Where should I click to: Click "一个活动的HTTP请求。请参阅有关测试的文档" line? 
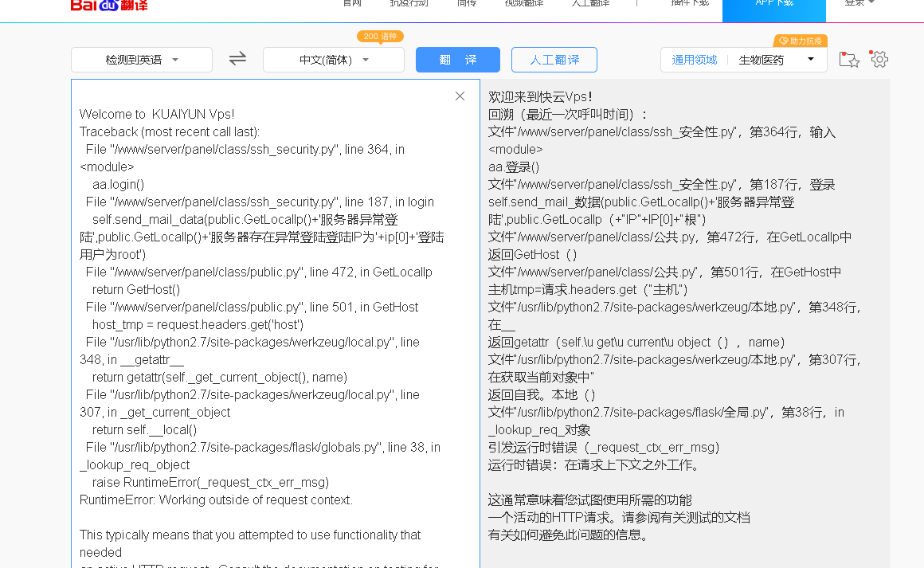620,517
